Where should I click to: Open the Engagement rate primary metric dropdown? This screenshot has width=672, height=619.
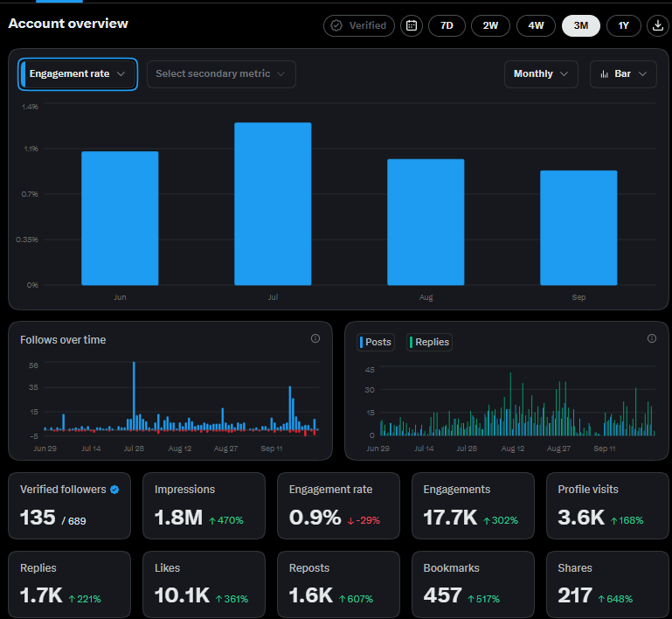(x=78, y=74)
